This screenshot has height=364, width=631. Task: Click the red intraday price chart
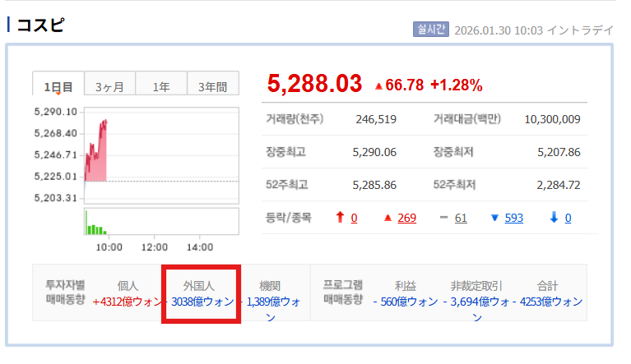click(x=95, y=152)
